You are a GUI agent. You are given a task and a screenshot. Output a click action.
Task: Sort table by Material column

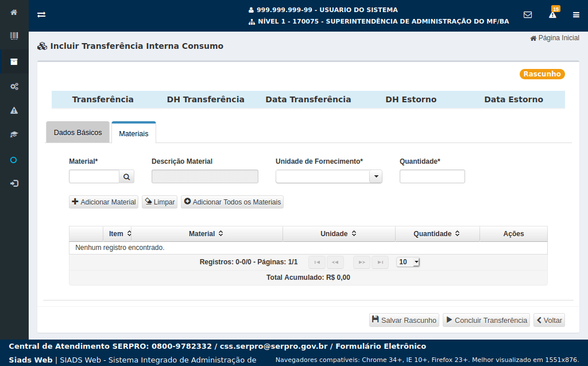206,233
